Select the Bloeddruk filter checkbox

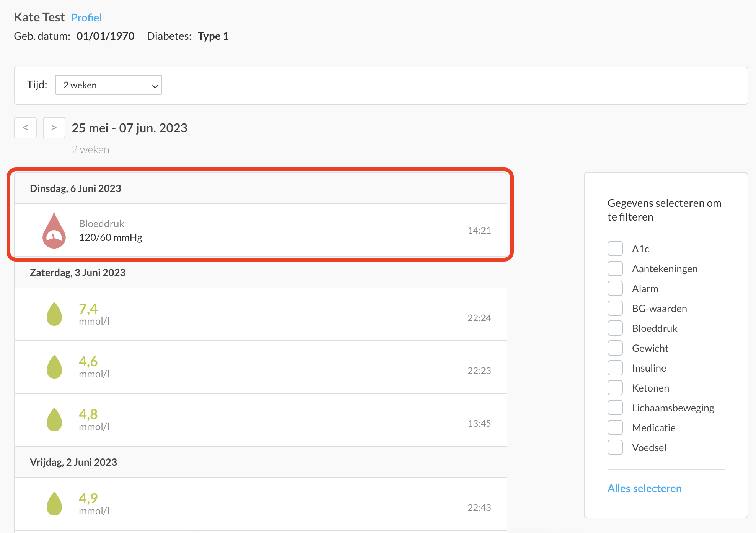pyautogui.click(x=615, y=328)
